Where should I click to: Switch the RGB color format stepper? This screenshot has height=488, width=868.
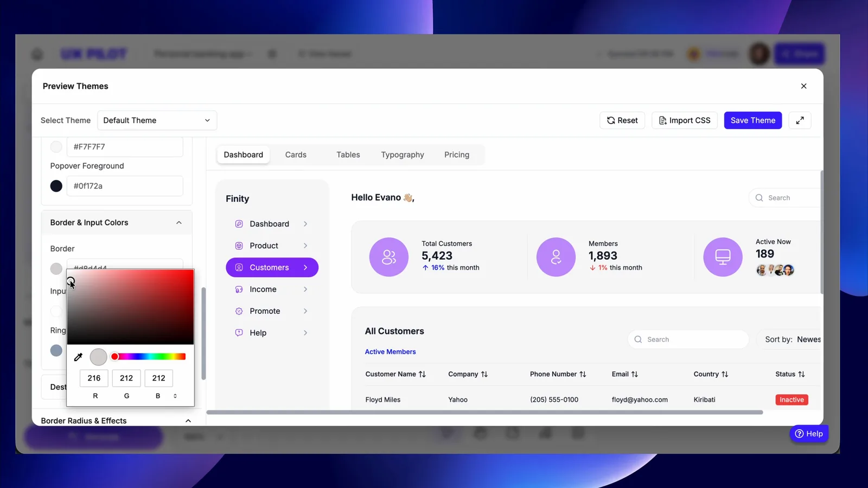coord(175,396)
